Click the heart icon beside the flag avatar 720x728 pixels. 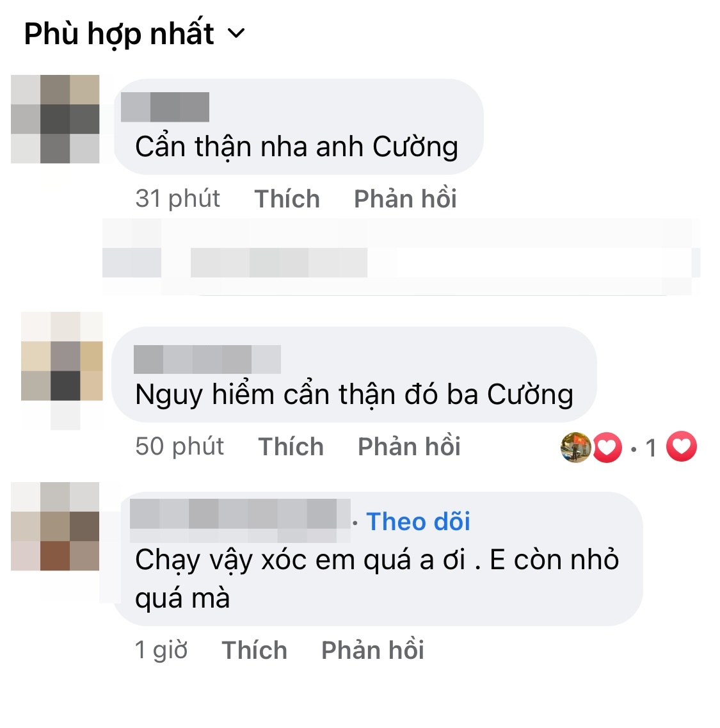click(x=607, y=448)
